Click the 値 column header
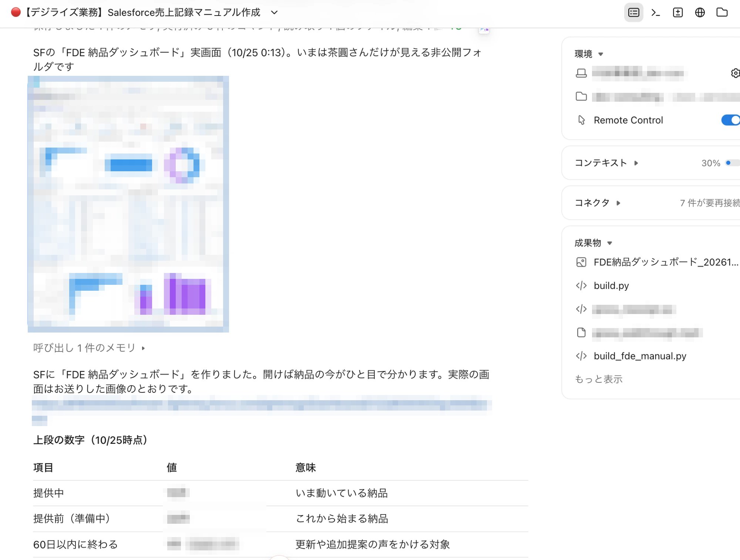The height and width of the screenshot is (560, 740). point(172,468)
